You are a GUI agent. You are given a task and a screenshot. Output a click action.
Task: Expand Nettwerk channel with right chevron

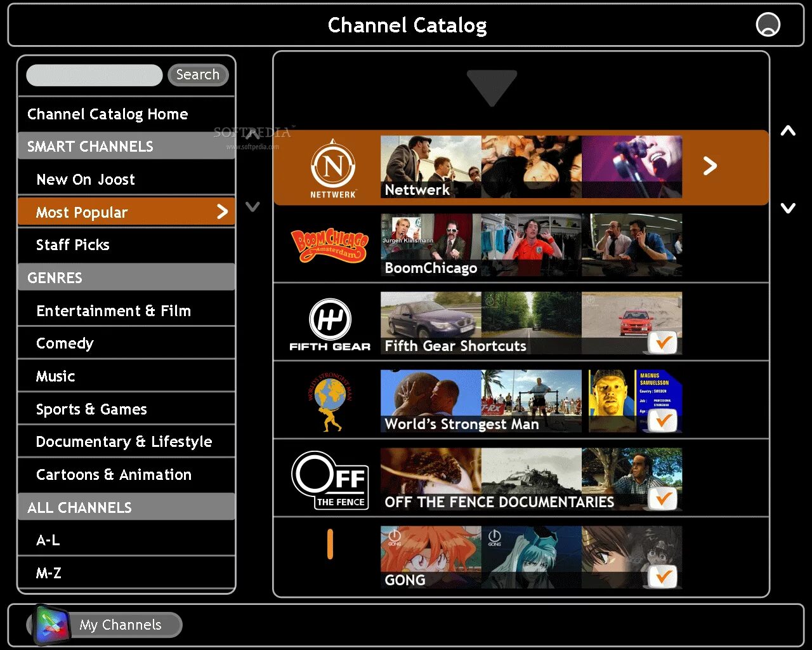click(x=710, y=166)
